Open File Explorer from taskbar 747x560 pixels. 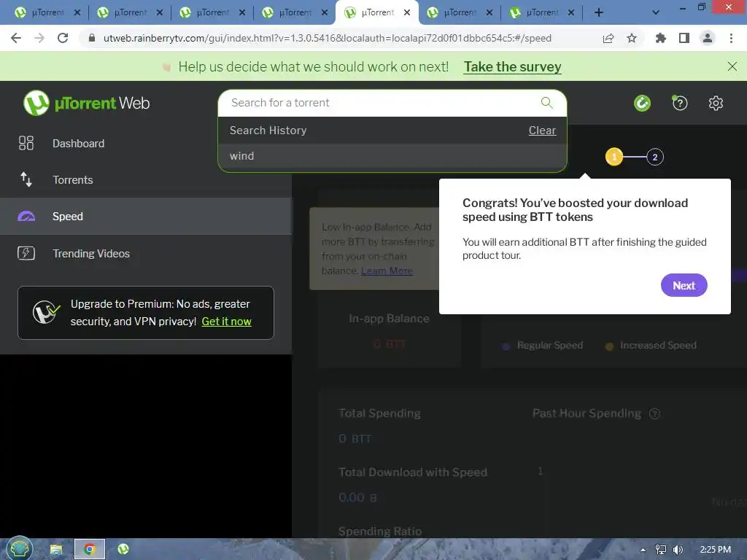point(56,549)
